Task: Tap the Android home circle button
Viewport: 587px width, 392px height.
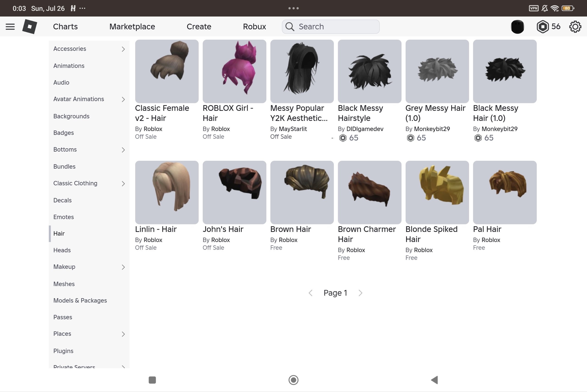Action: click(293, 380)
